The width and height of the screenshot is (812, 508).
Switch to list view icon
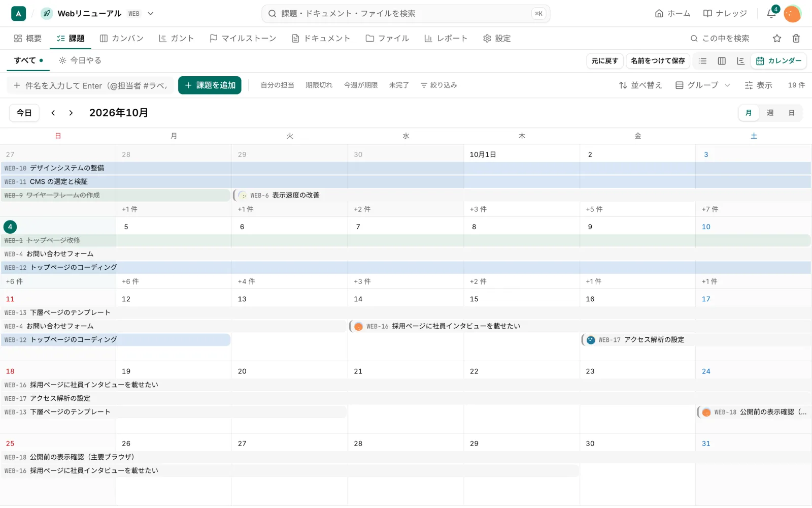click(702, 61)
